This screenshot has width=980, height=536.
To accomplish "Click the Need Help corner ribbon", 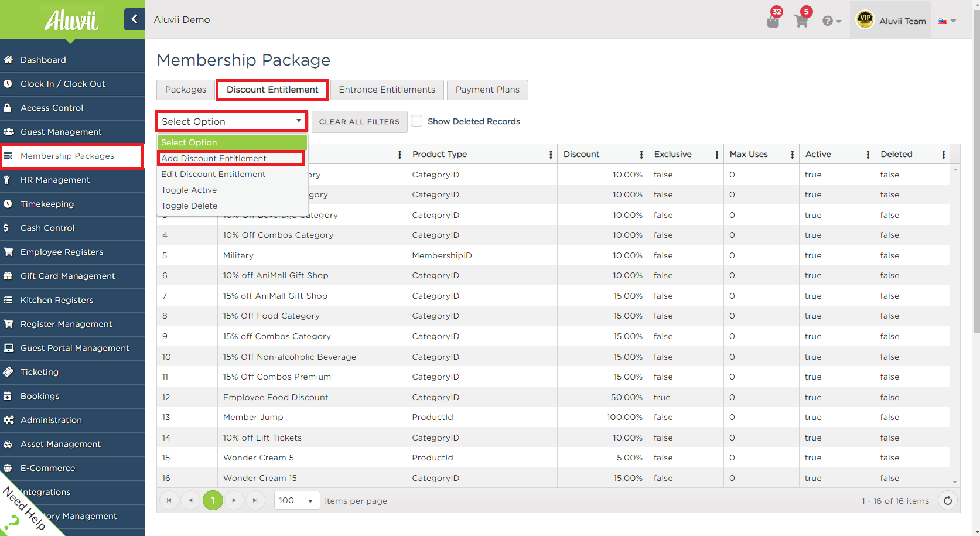I will [23, 507].
